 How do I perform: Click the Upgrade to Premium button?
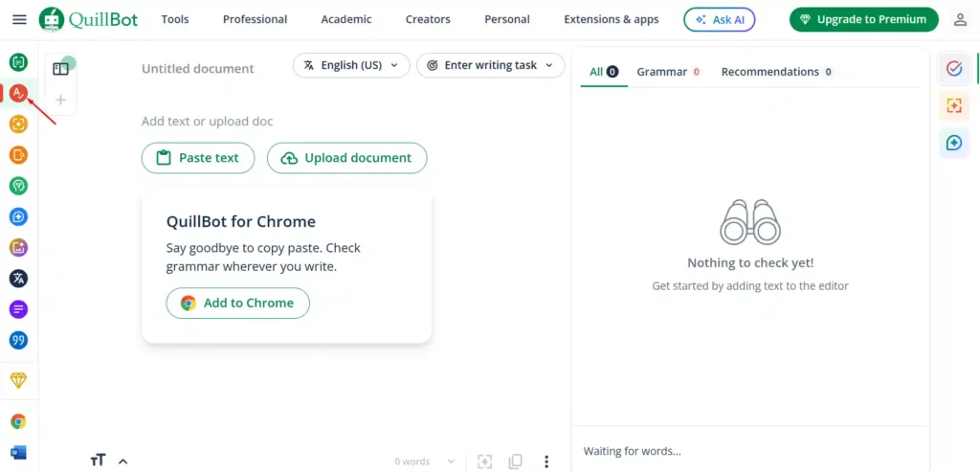(x=863, y=19)
